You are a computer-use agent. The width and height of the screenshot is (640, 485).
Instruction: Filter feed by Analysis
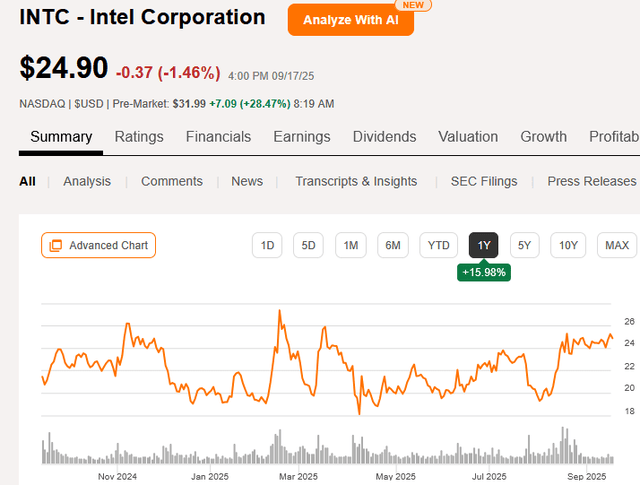(x=87, y=181)
